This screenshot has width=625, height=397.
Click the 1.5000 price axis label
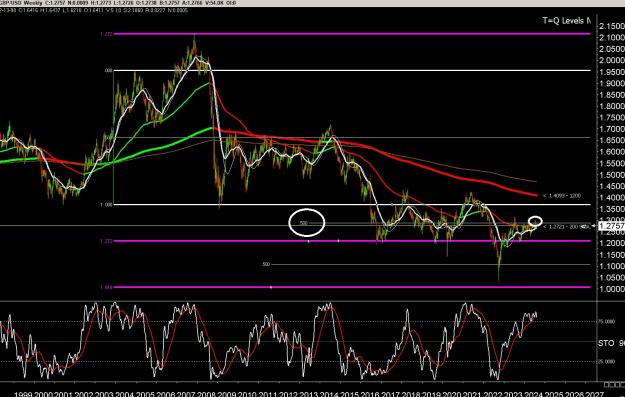click(x=612, y=175)
